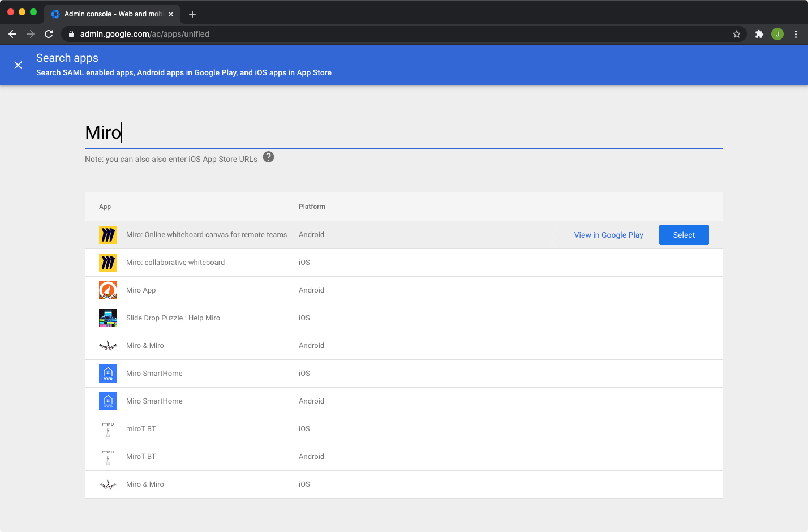808x532 pixels.
Task: Click the Platform column header
Action: pyautogui.click(x=312, y=207)
